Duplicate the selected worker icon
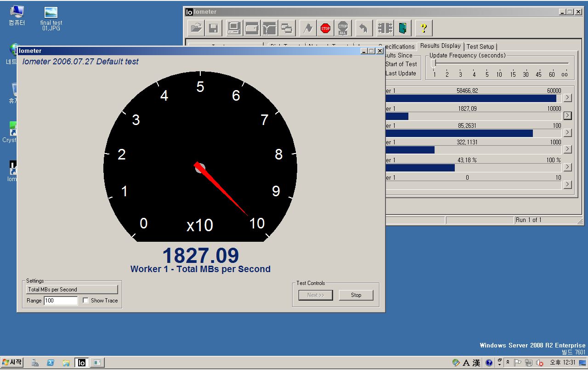This screenshot has height=370, width=588. coord(287,28)
